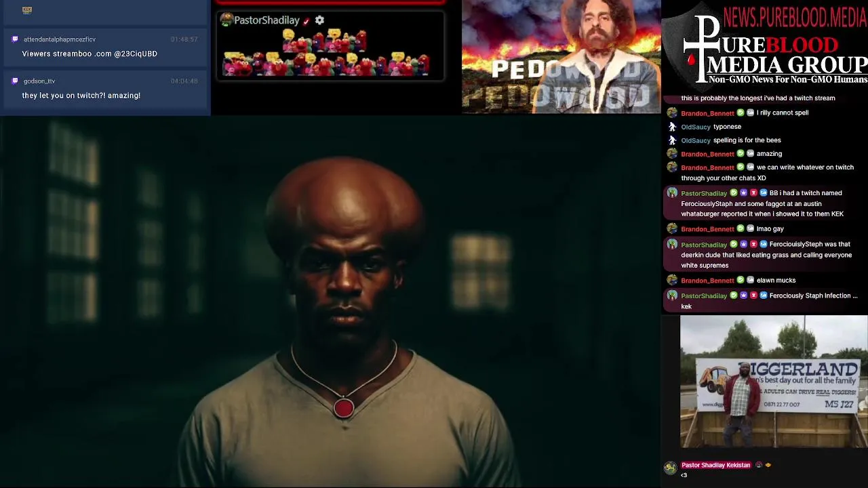Viewport: 868px width, 488px height.
Task: Click PastorShadilay's avatar on 'Ferociously Staph Infection' message
Action: click(672, 296)
